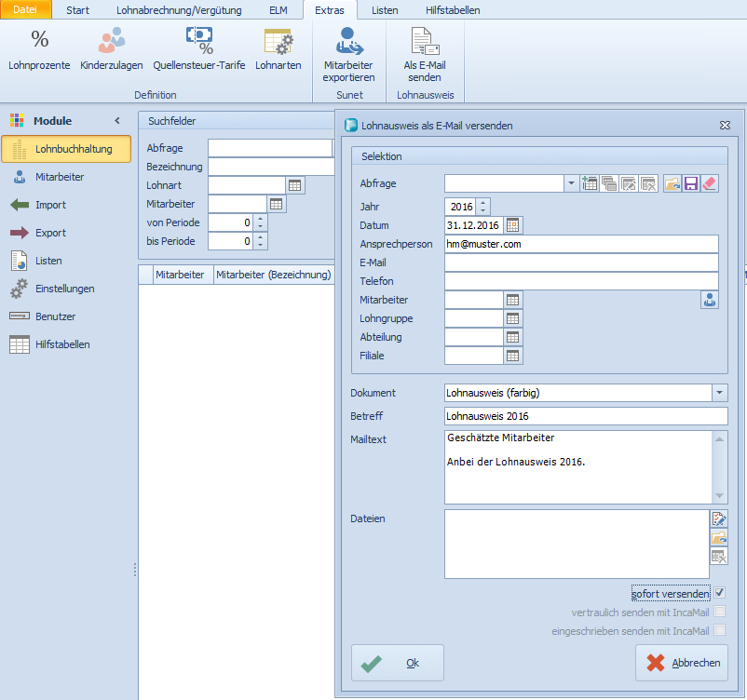Click the eraser icon beside Abfrage

coord(710,183)
